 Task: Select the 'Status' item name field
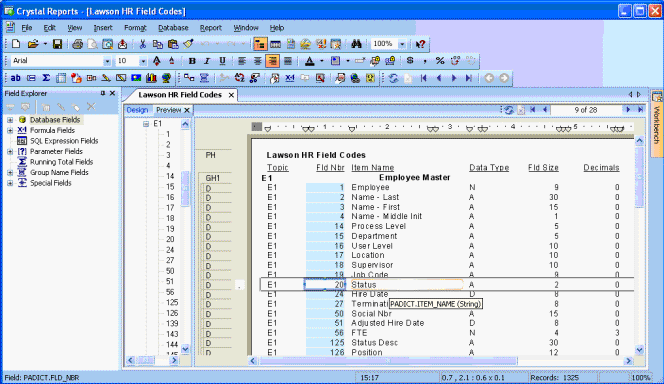coord(407,285)
